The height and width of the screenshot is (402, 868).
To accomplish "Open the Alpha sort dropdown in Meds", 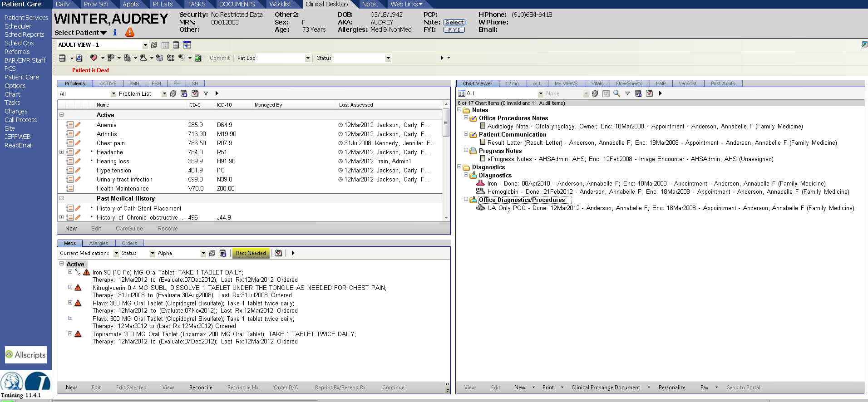I will click(203, 253).
